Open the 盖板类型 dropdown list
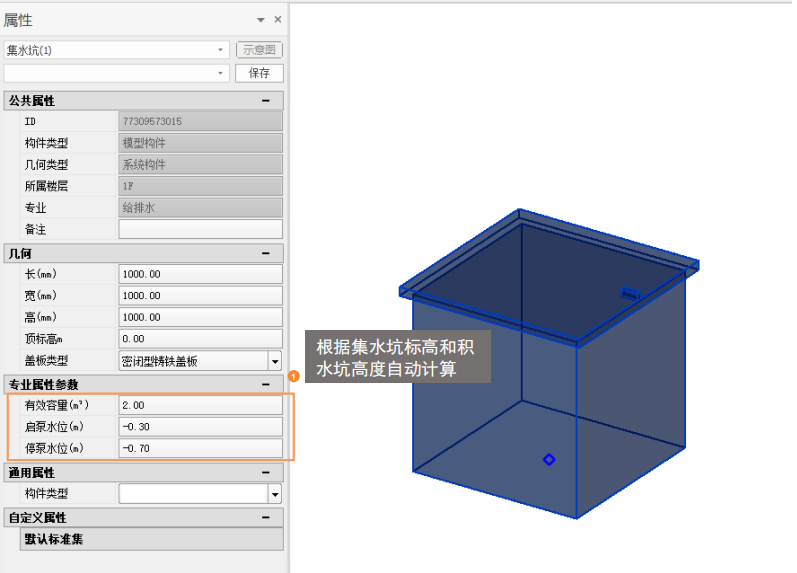Image resolution: width=797 pixels, height=573 pixels. point(274,361)
